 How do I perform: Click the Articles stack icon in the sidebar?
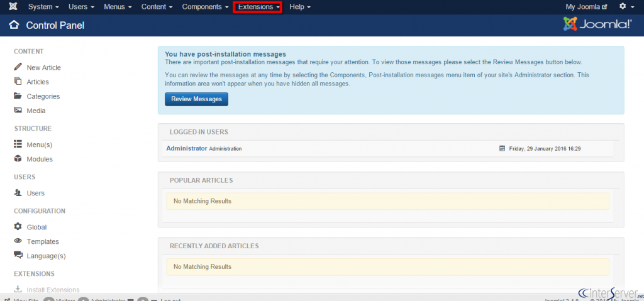click(x=18, y=81)
